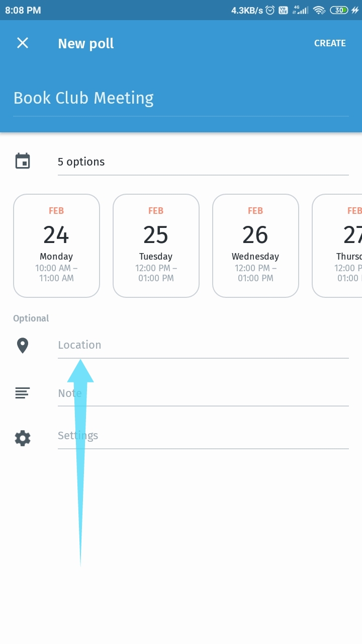Tap the CREATE button
The image size is (362, 644).
[x=330, y=43]
